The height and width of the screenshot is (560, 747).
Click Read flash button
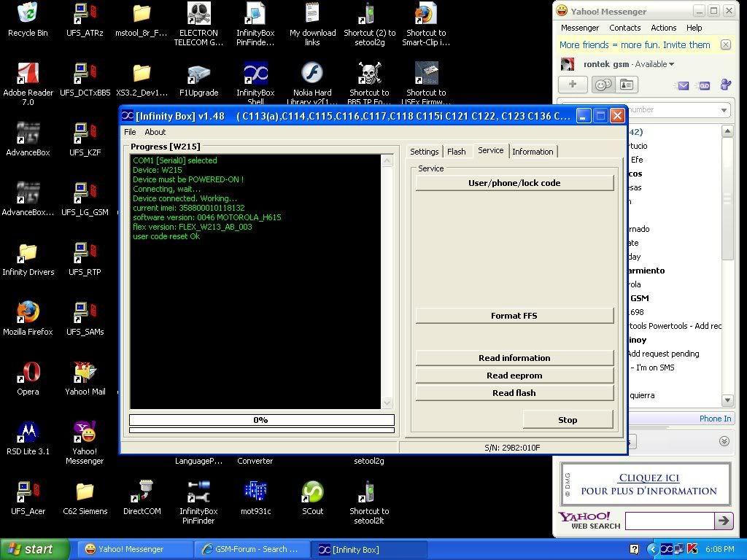pyautogui.click(x=514, y=393)
